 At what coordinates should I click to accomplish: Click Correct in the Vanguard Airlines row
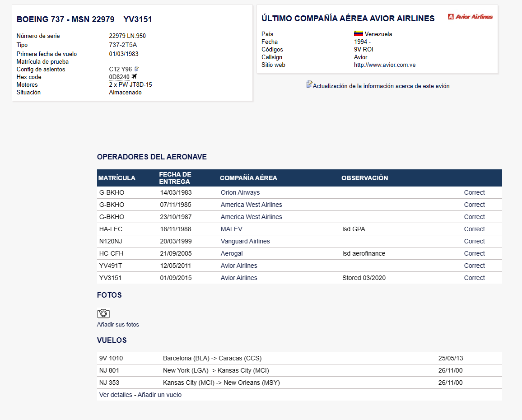point(475,241)
